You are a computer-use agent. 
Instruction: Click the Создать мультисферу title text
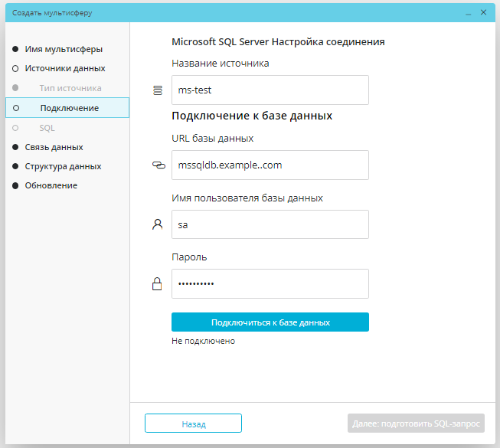tap(52, 13)
